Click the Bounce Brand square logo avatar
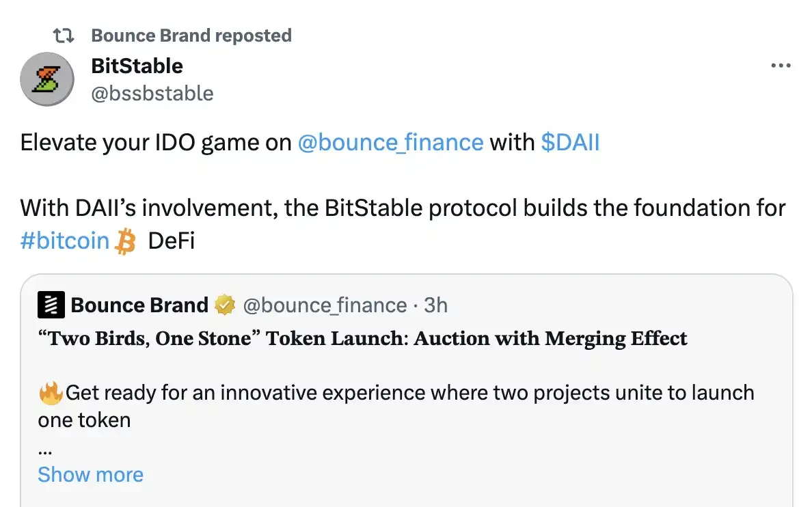Image resolution: width=812 pixels, height=507 pixels. (x=51, y=305)
